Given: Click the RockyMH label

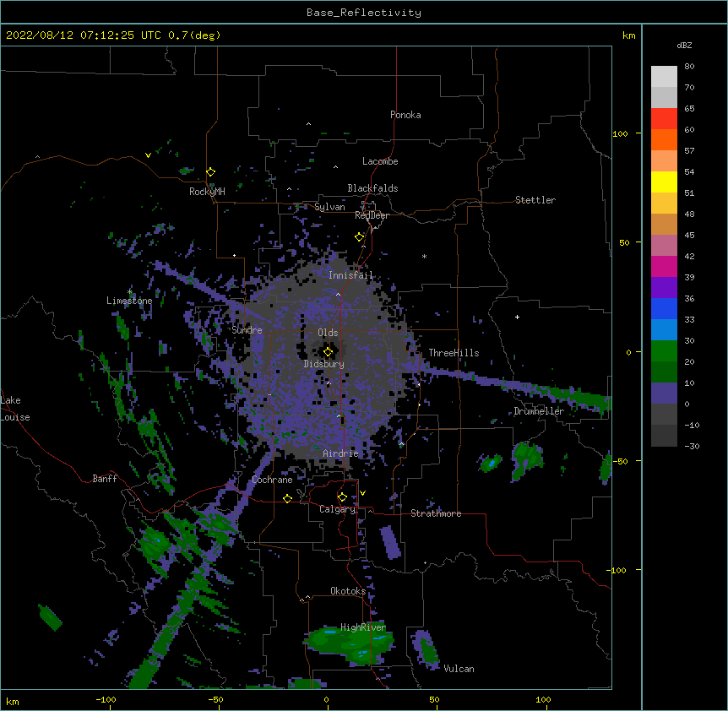Looking at the screenshot, I should pos(207,192).
